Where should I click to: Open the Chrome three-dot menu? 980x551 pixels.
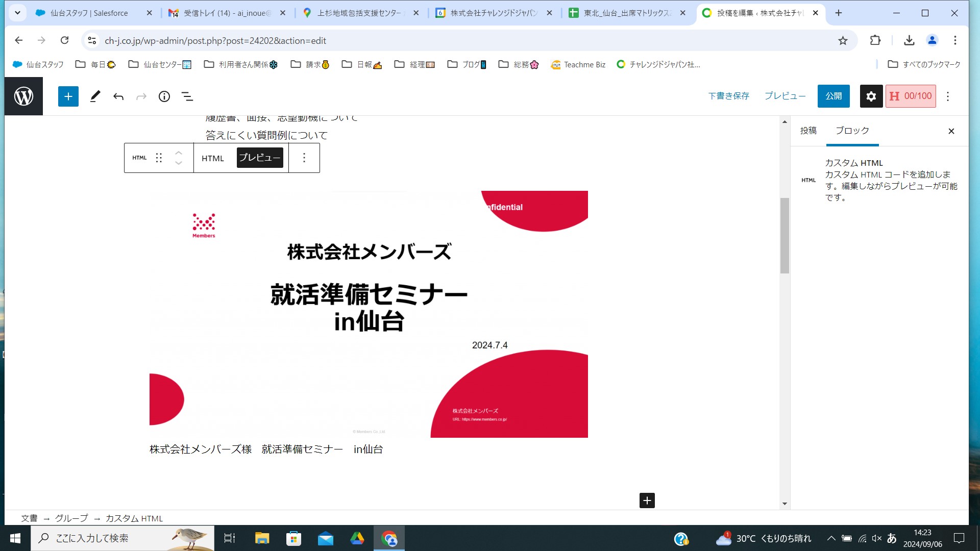coord(955,40)
